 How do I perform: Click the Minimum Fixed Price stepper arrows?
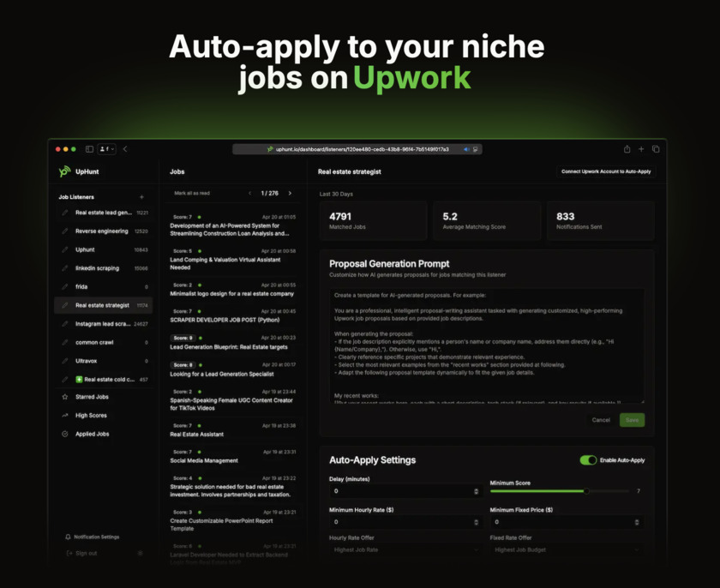coord(637,522)
